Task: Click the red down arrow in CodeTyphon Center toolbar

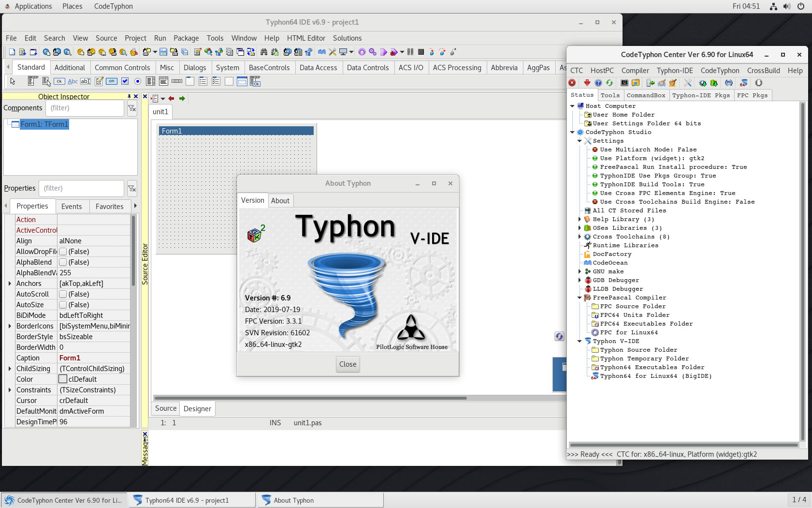Action: [587, 83]
